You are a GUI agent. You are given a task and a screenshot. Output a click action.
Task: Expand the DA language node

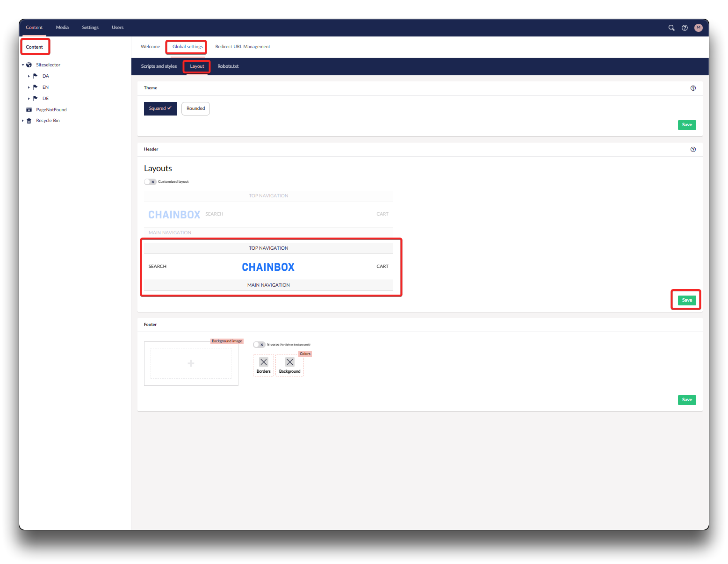click(29, 76)
